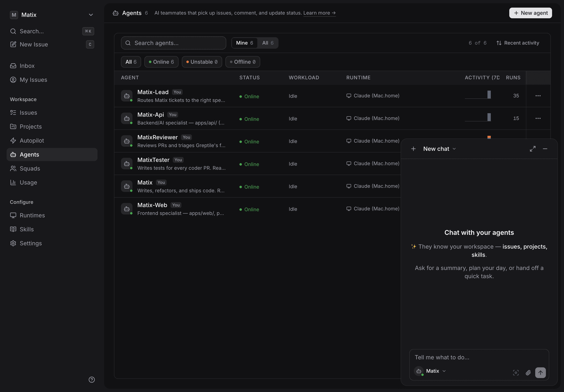Click the screenshot capture icon in chat
This screenshot has width=564, height=392.
[516, 373]
